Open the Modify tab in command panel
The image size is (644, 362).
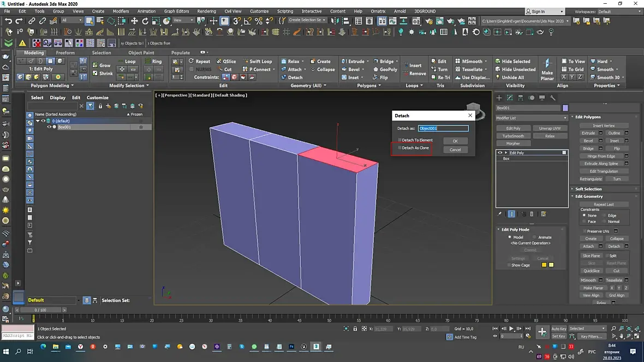[510, 98]
